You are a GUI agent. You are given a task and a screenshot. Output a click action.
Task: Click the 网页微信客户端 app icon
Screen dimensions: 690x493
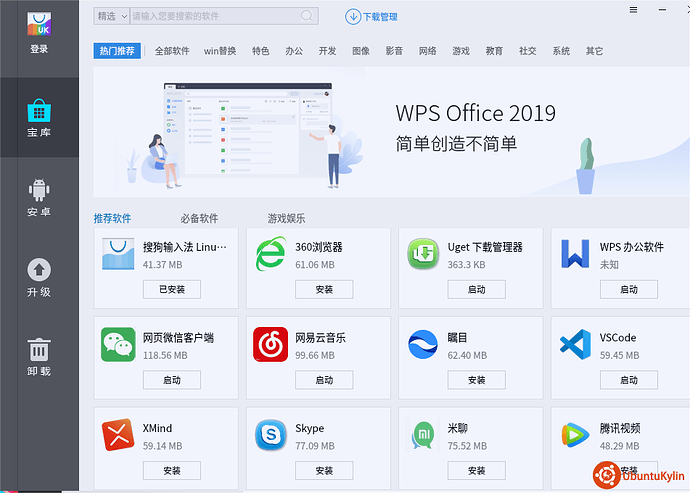coord(118,344)
